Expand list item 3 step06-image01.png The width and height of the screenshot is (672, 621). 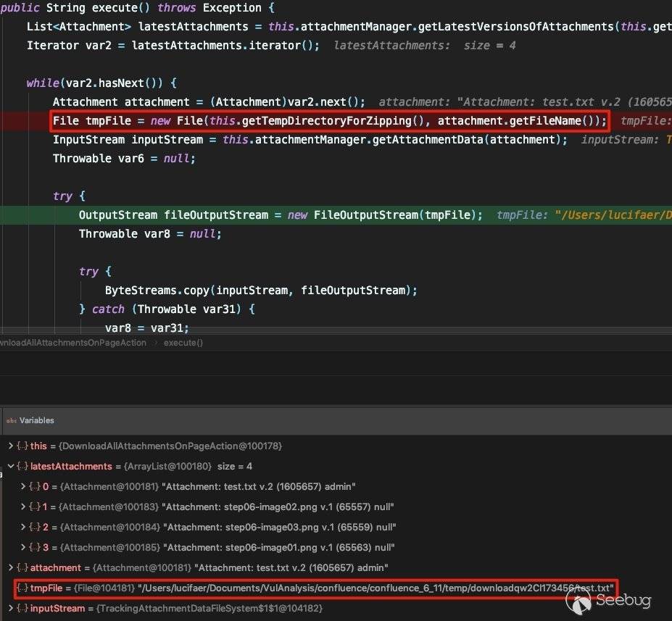point(23,547)
